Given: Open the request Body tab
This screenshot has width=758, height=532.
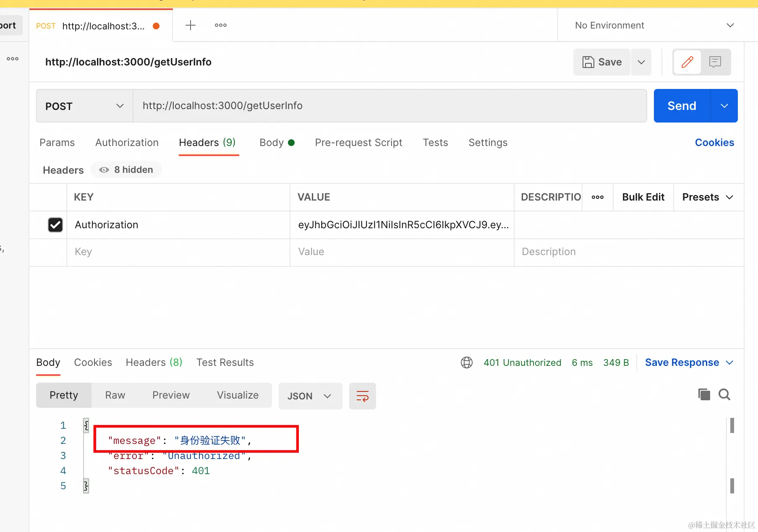Looking at the screenshot, I should point(277,143).
